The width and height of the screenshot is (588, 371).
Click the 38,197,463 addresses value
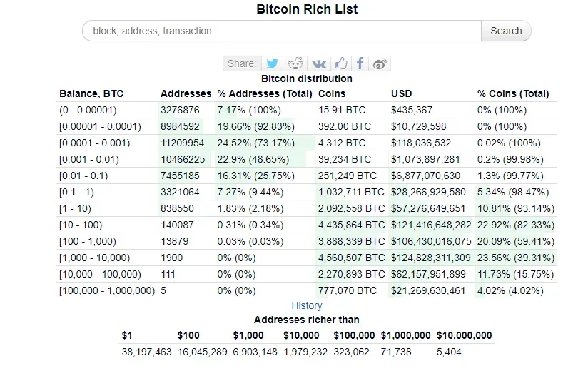coord(146,351)
